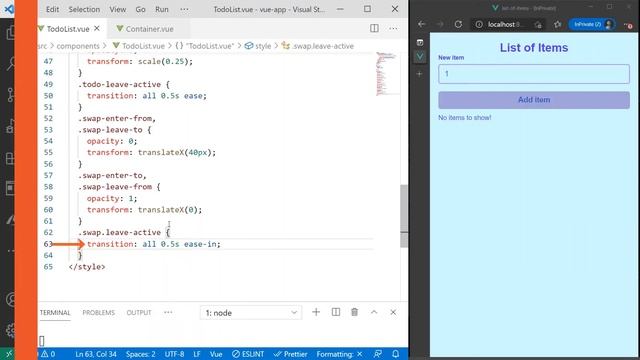Image resolution: width=640 pixels, height=360 pixels.
Task: Open the browser extension icon with red badge
Action: [x=628, y=25]
